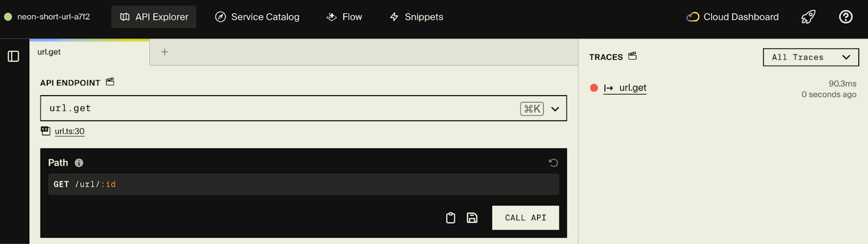
Task: Reset the path with the undo icon
Action: coord(553,162)
